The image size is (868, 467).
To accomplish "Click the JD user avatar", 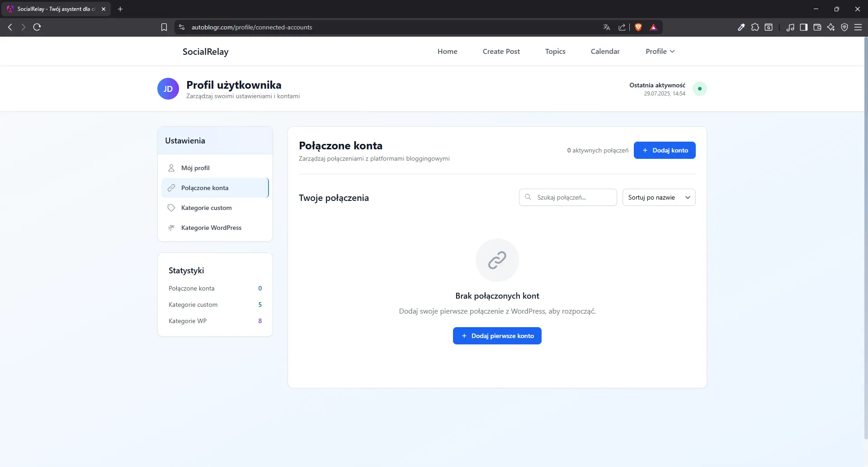I will tap(168, 89).
